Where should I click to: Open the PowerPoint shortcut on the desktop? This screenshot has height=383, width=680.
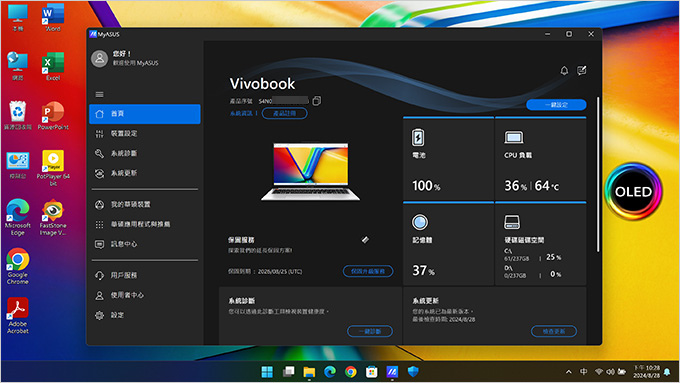coord(53,116)
